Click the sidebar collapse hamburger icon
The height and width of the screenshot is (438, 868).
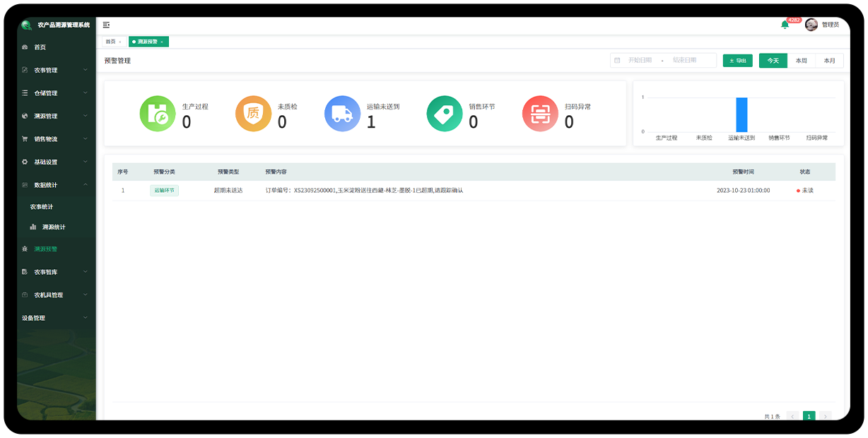pos(106,25)
